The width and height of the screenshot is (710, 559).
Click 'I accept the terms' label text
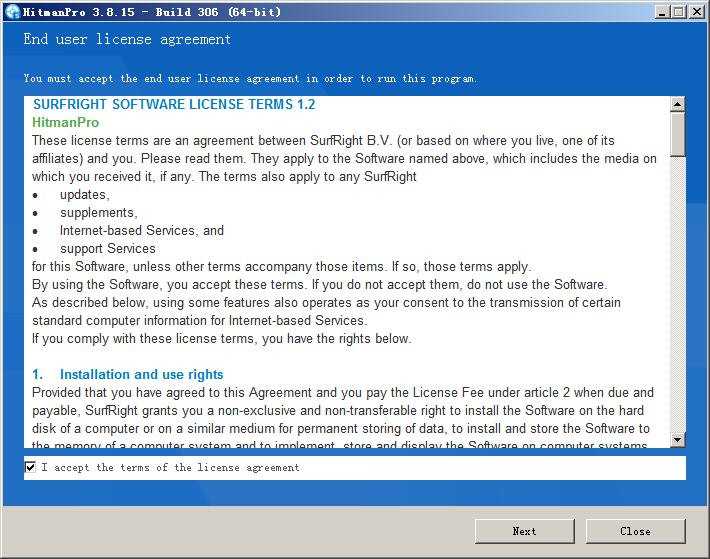click(170, 468)
